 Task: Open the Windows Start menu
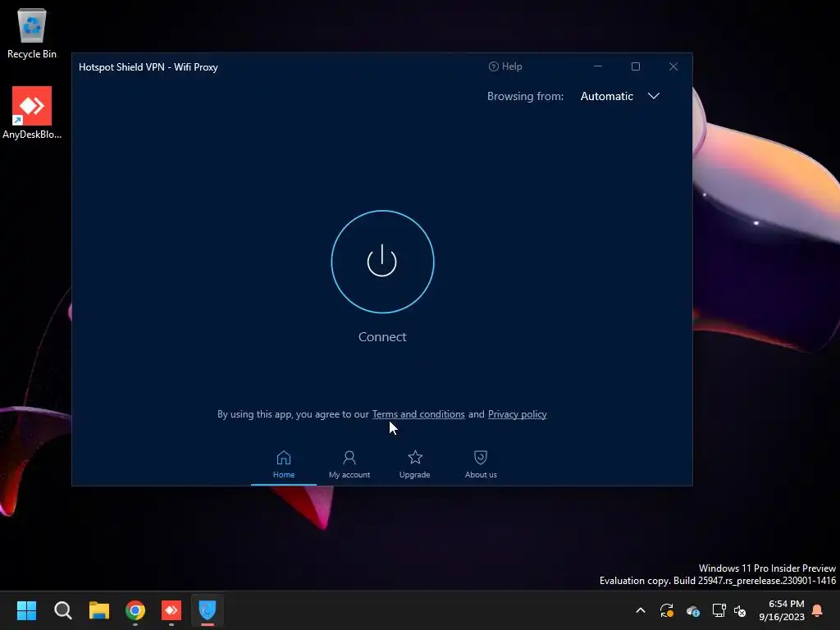26,610
